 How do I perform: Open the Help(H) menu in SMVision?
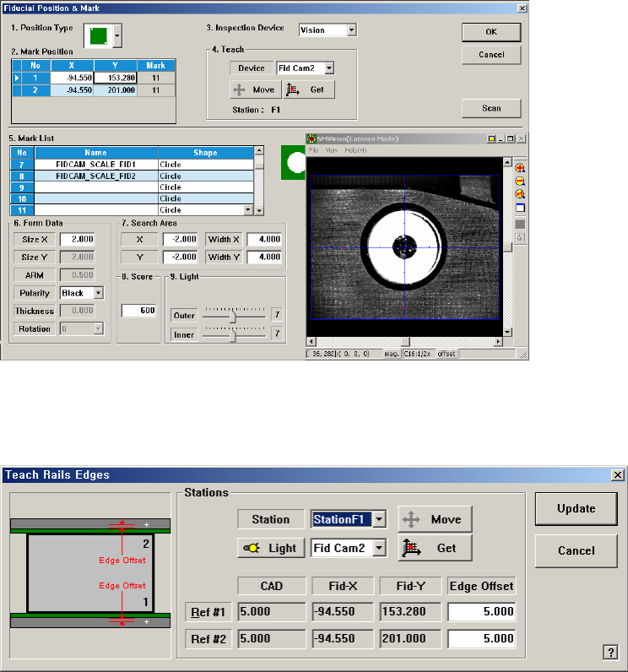point(355,149)
